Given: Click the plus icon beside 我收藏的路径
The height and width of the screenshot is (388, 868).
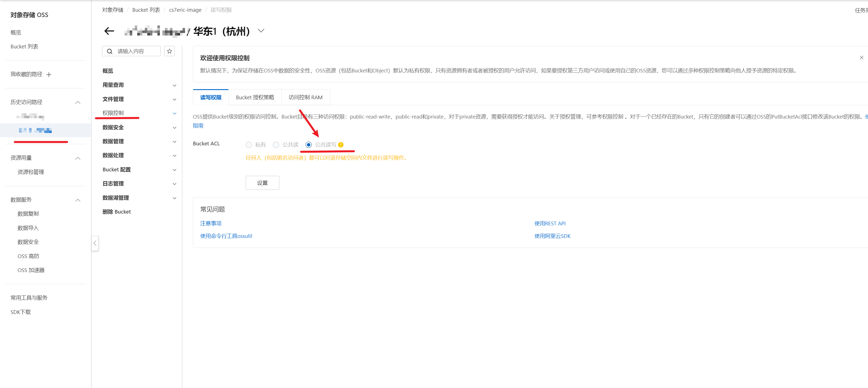Looking at the screenshot, I should [49, 75].
